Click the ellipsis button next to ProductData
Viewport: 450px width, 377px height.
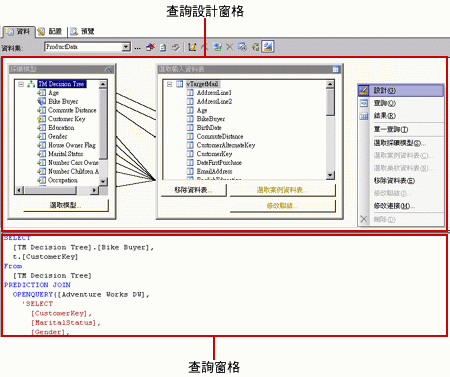coord(137,47)
